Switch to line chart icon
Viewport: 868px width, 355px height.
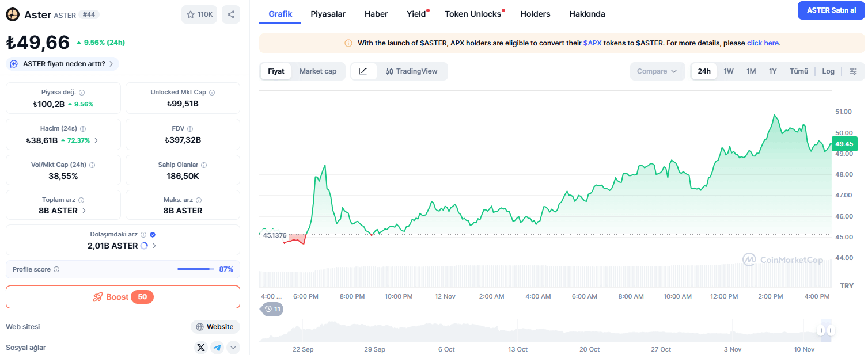[363, 71]
